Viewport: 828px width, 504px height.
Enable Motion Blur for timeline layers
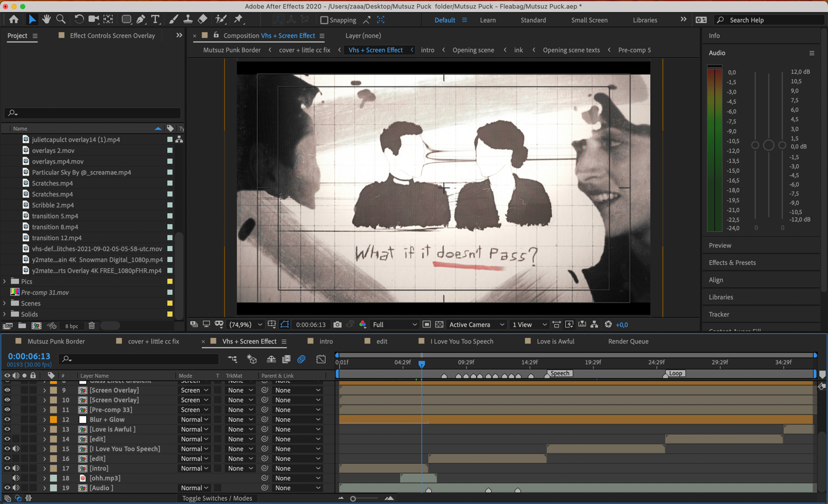point(301,359)
